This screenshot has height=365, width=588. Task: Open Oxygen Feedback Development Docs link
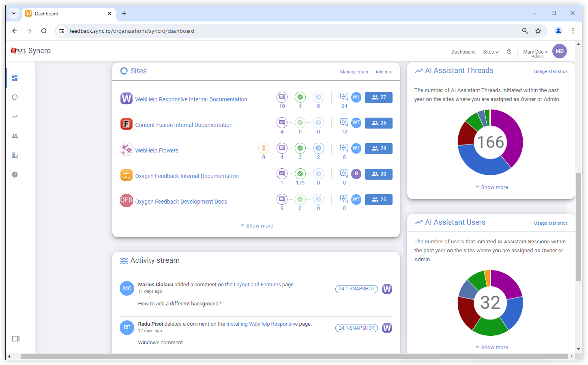coord(181,202)
